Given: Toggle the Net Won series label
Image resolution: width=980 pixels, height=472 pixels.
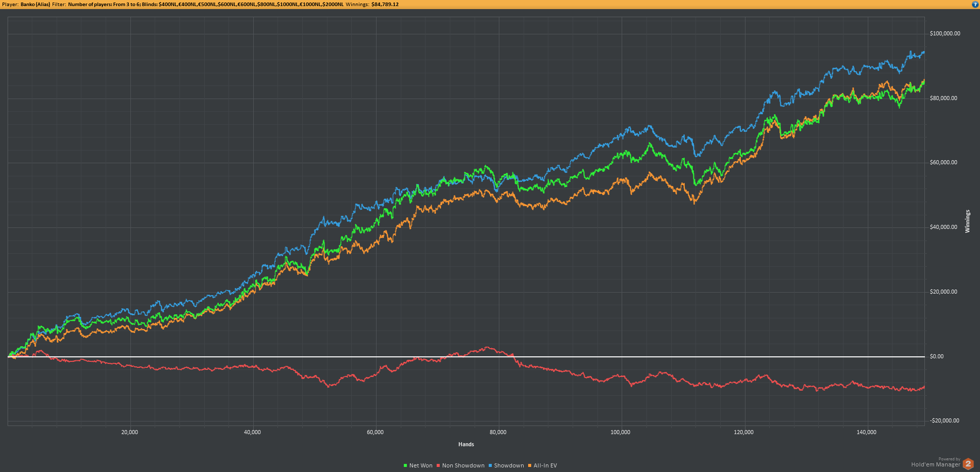Looking at the screenshot, I should click(421, 465).
